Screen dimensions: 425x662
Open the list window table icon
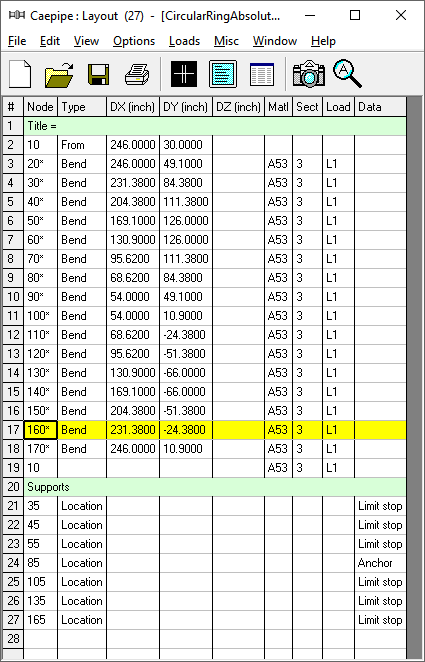262,74
